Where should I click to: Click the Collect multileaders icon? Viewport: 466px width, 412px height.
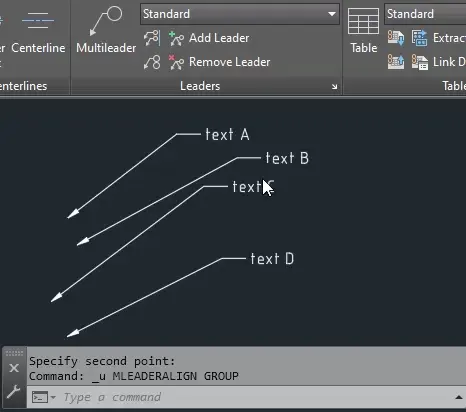click(152, 62)
